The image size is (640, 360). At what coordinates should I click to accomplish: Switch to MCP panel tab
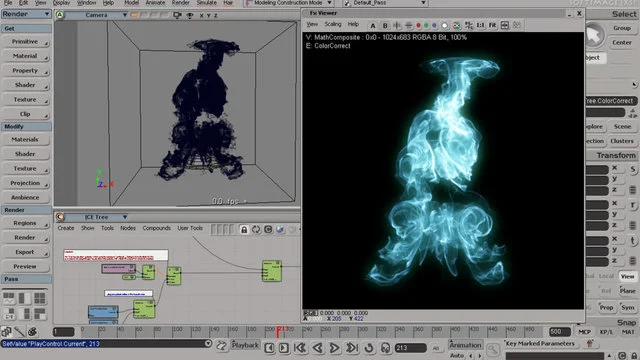pos(584,332)
